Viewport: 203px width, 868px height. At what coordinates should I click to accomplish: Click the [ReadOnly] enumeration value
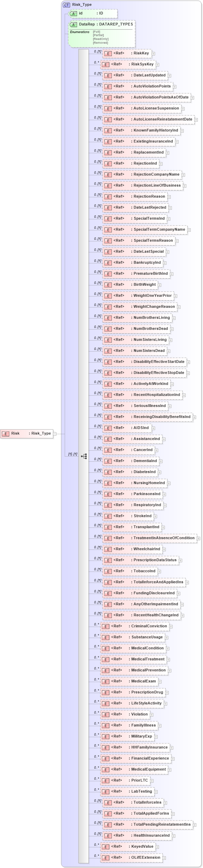pos(100,39)
